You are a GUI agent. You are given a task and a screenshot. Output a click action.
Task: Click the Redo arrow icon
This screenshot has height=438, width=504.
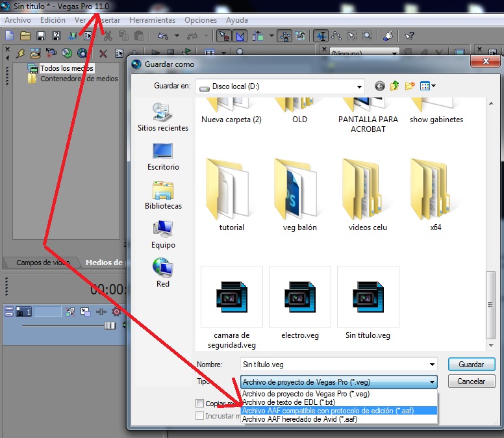click(x=192, y=36)
